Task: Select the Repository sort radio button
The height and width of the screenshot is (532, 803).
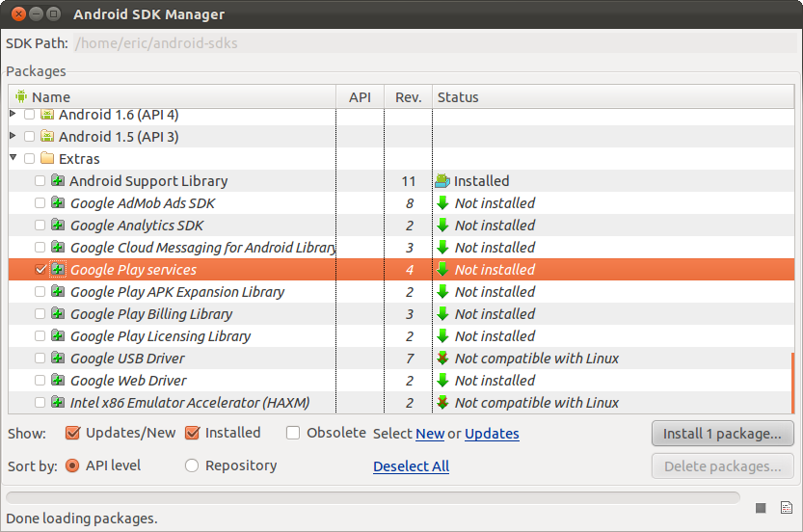Action: pos(192,465)
